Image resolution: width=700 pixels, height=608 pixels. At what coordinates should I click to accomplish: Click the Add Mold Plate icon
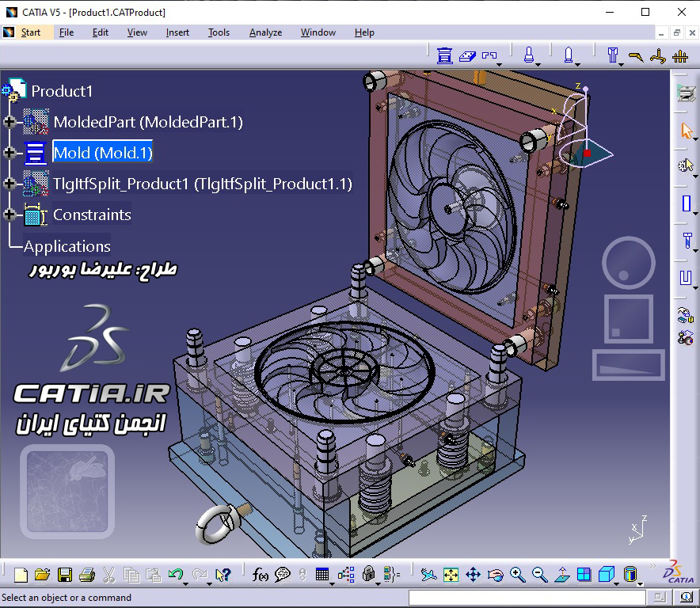coord(467,55)
